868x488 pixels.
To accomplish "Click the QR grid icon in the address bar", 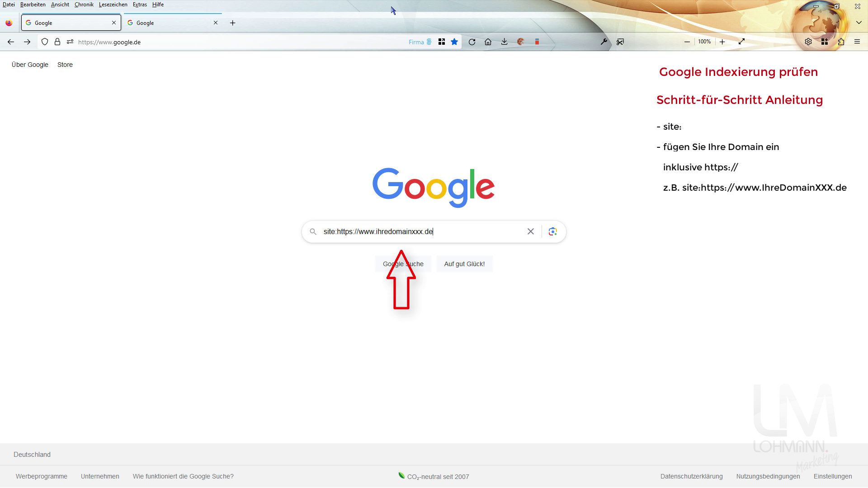I will tap(442, 42).
